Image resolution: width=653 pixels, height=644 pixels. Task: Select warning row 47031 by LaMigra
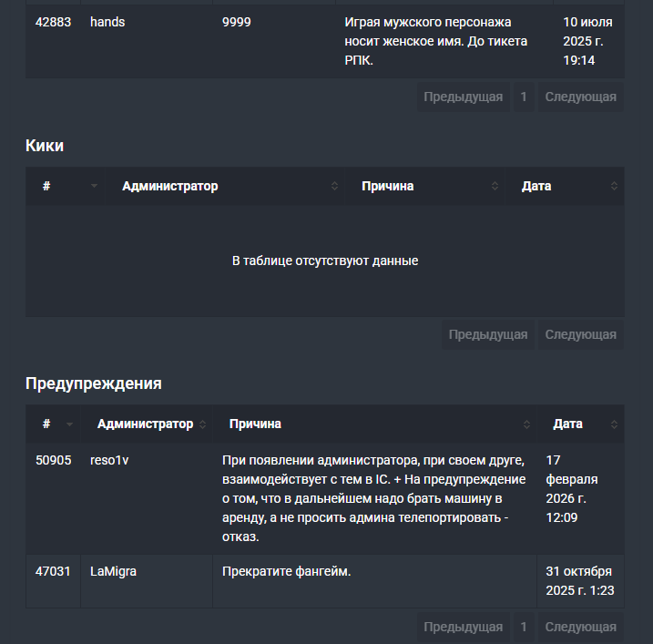(325, 581)
